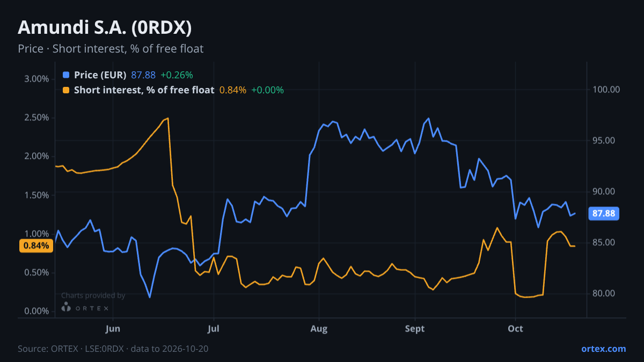Click the orange Short interest legend swatch
644x362 pixels.
coord(66,90)
